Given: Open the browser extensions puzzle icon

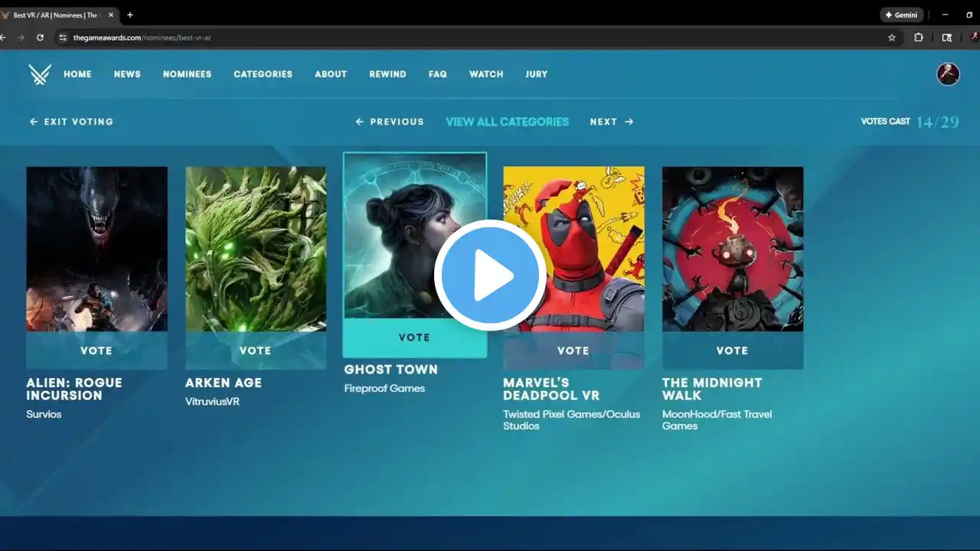Looking at the screenshot, I should pos(919,37).
